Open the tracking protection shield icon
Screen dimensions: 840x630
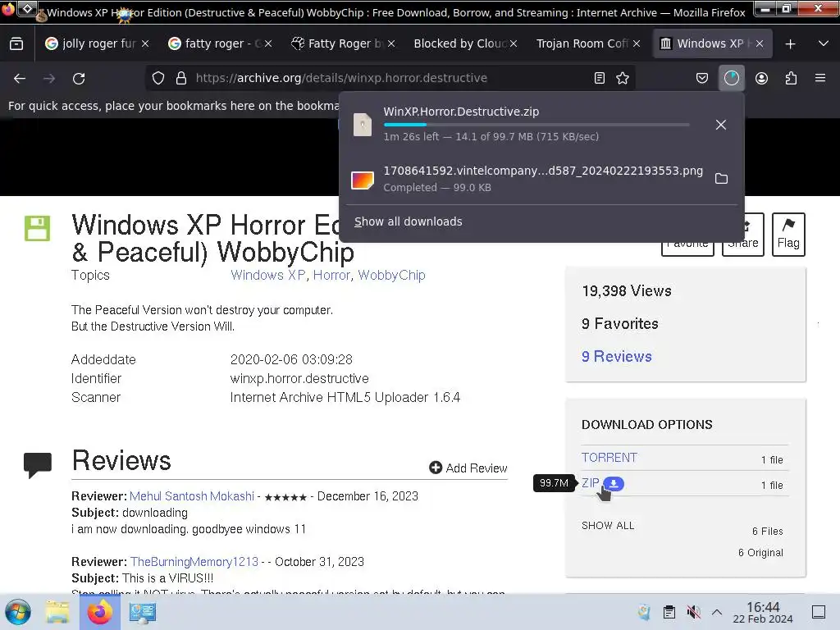[x=158, y=78]
